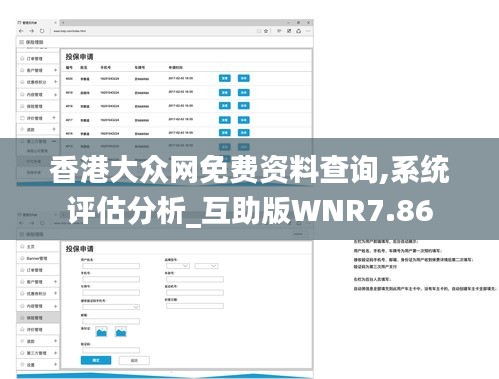
Task: Open the second brand model dropdown in the form
Action: [x=207, y=266]
